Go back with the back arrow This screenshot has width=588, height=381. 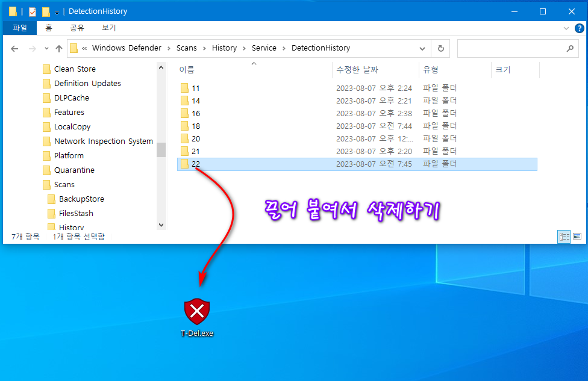(14, 49)
